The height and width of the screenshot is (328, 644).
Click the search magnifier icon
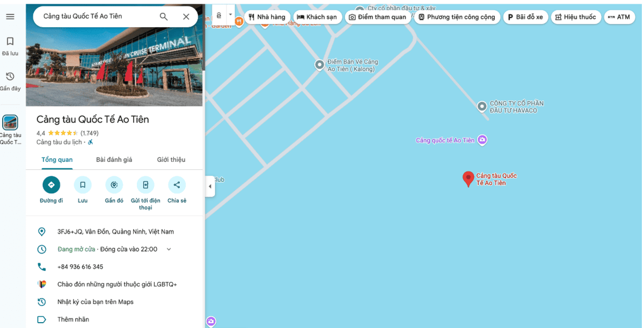pos(164,17)
